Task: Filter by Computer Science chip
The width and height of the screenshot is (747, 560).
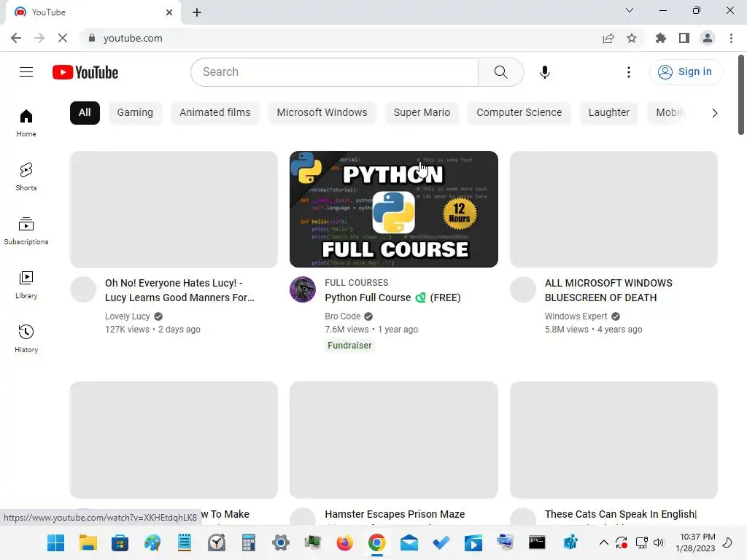Action: 519,113
